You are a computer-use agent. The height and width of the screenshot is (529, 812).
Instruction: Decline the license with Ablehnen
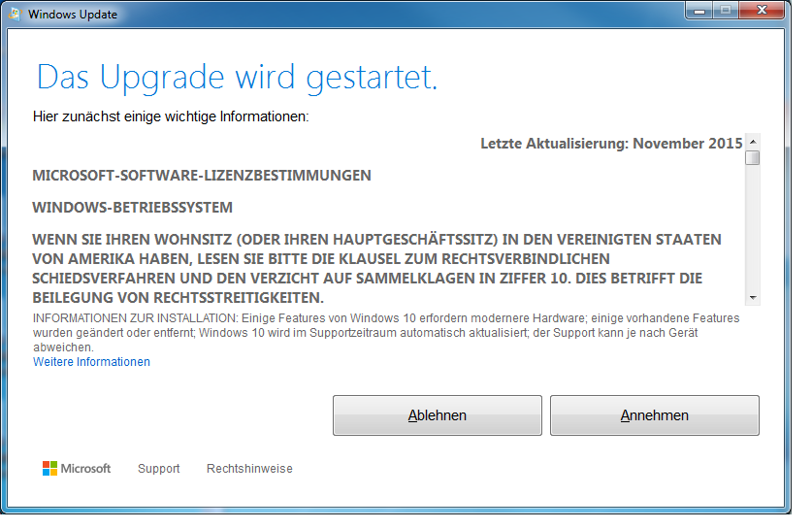coord(437,415)
